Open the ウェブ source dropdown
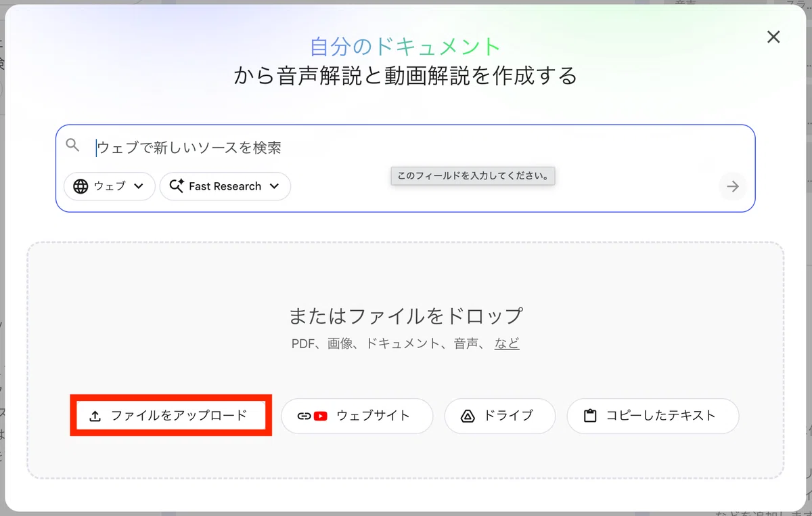Image resolution: width=812 pixels, height=516 pixels. 110,186
